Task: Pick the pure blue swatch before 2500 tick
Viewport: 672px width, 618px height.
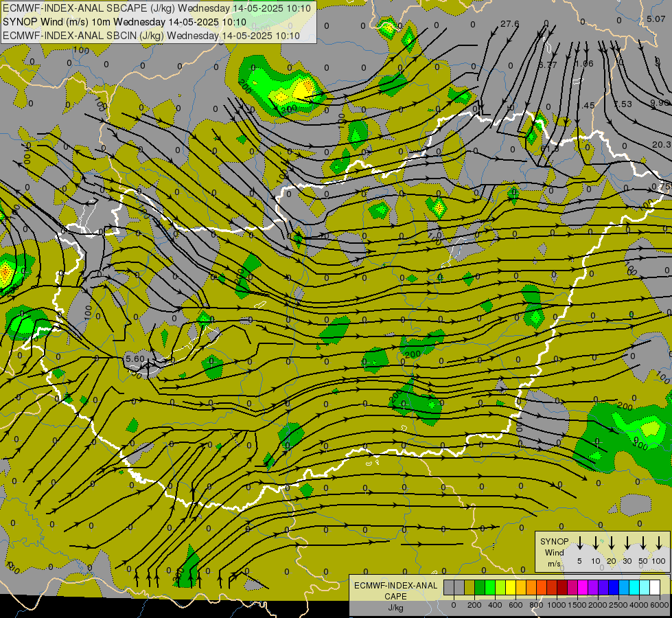Action: (x=613, y=588)
